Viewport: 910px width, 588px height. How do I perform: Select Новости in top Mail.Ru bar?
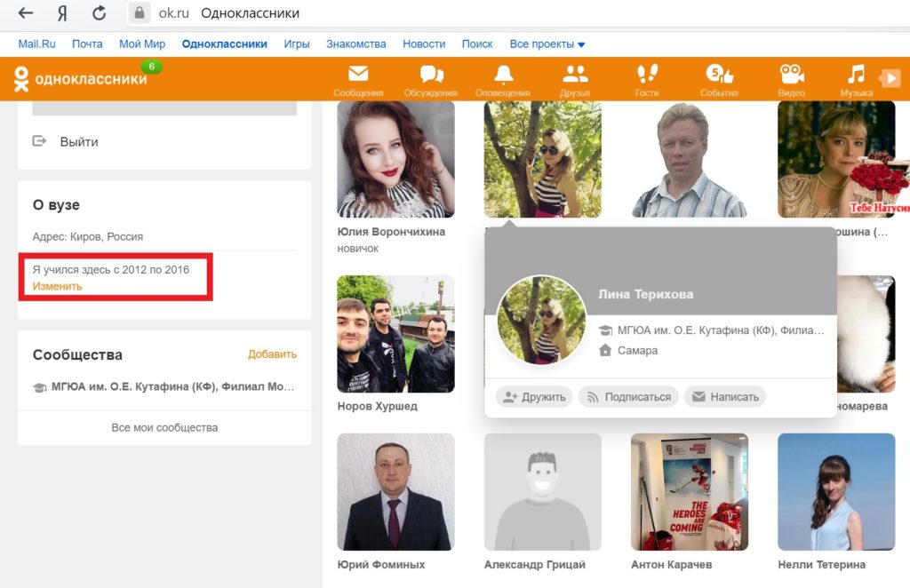tap(424, 44)
